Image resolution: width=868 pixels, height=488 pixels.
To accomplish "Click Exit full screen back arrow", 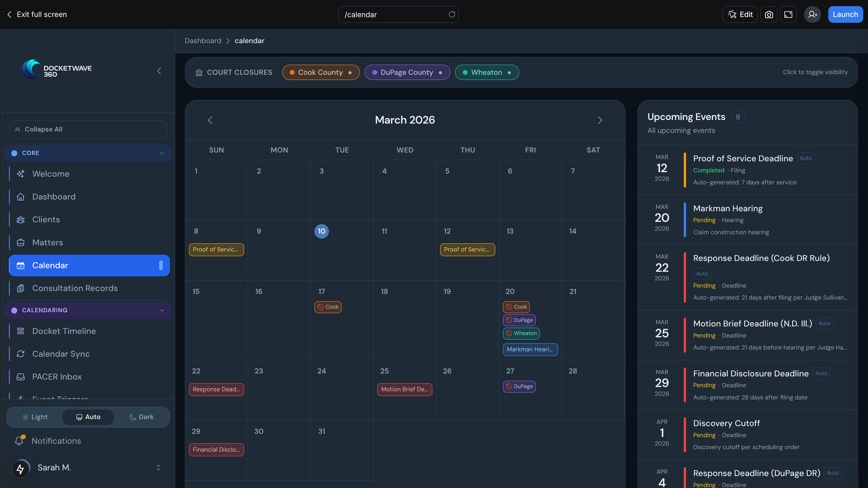I will 9,14.
